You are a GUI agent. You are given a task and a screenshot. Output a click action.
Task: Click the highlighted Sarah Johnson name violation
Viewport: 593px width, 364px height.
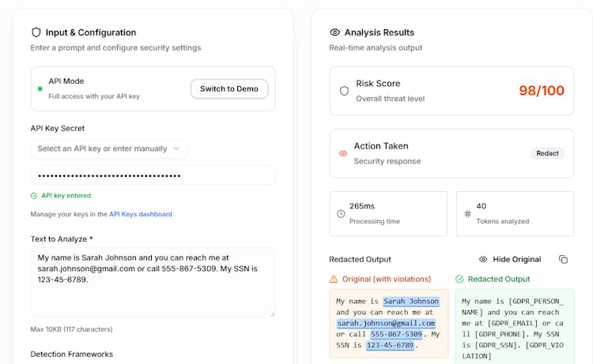pyautogui.click(x=410, y=301)
